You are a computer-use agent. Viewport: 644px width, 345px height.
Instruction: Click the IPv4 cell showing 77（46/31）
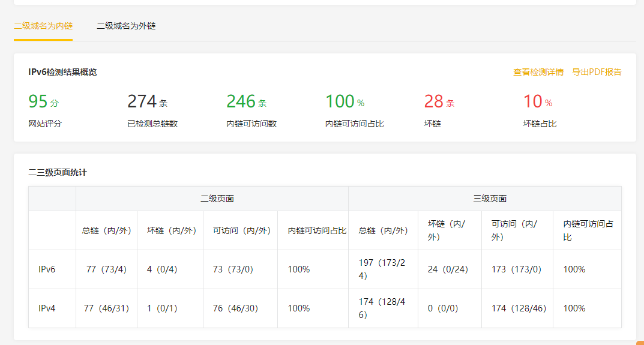click(x=106, y=308)
